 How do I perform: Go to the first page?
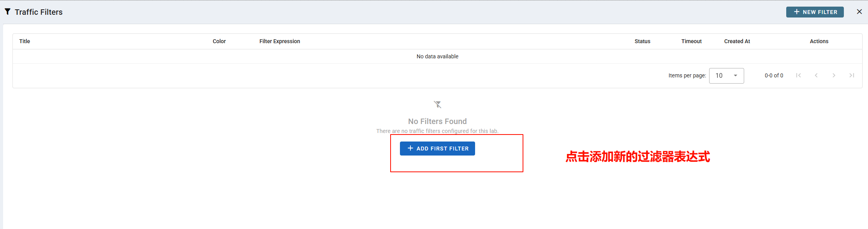pos(798,75)
